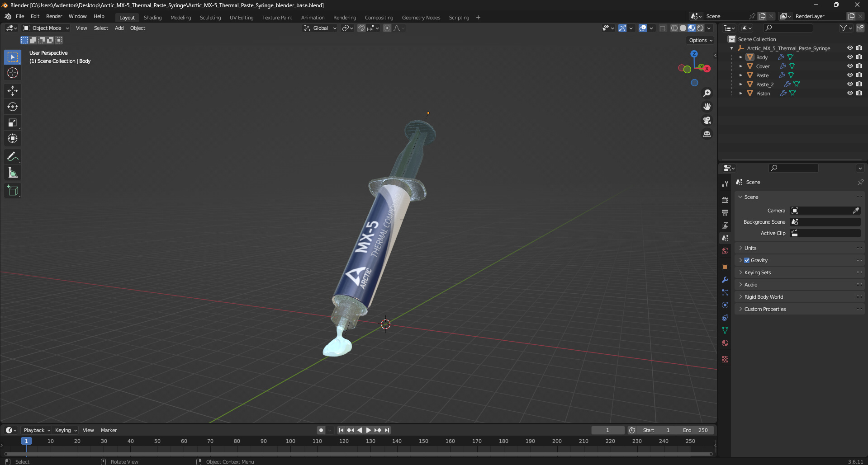
Task: Expand the Piston object in outliner
Action: click(x=740, y=94)
